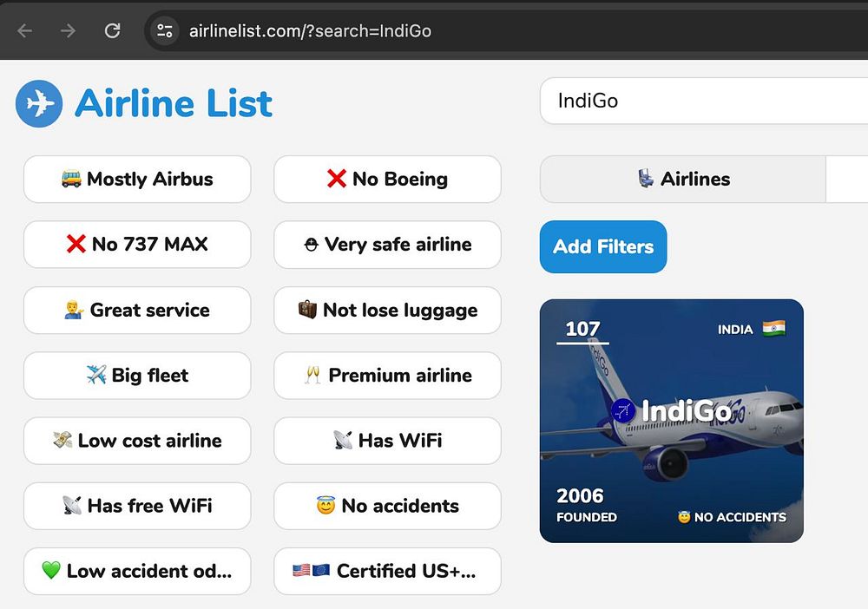Screen dimensions: 868x609
Task: Go back with the browser back arrow
Action: click(25, 30)
